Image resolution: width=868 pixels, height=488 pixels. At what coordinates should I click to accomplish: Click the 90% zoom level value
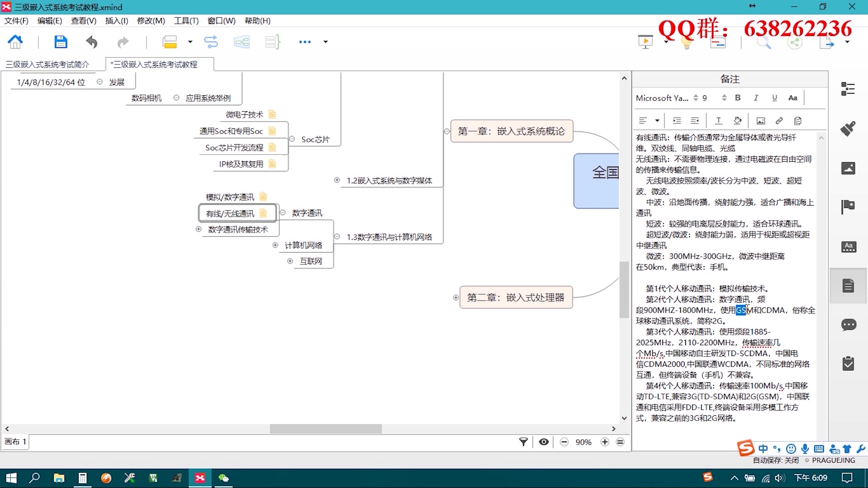click(583, 442)
